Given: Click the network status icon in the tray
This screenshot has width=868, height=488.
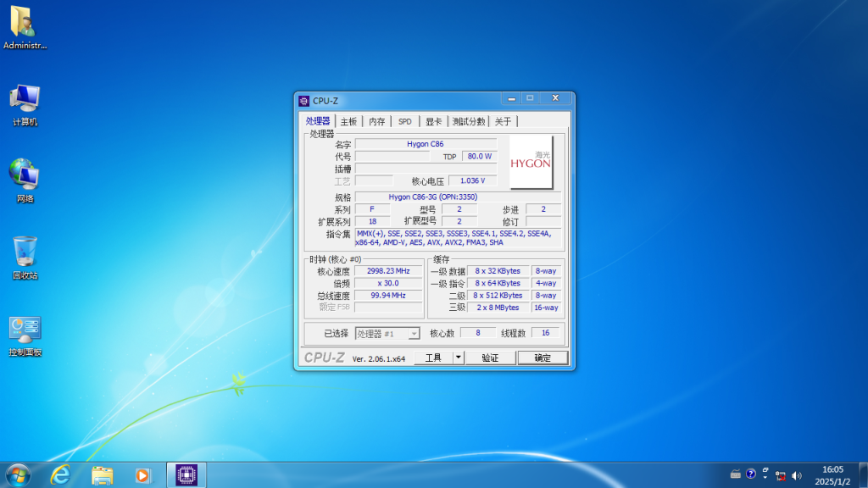Looking at the screenshot, I should pos(781,475).
